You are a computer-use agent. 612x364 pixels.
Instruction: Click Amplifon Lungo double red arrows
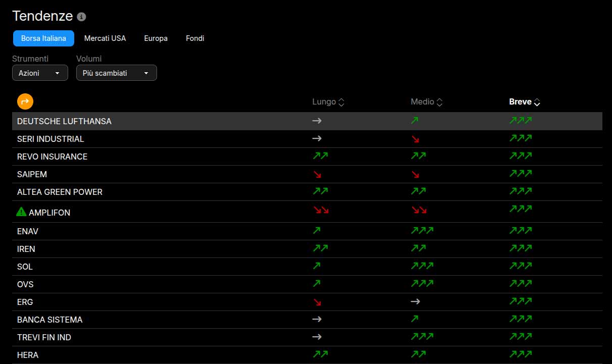click(321, 210)
